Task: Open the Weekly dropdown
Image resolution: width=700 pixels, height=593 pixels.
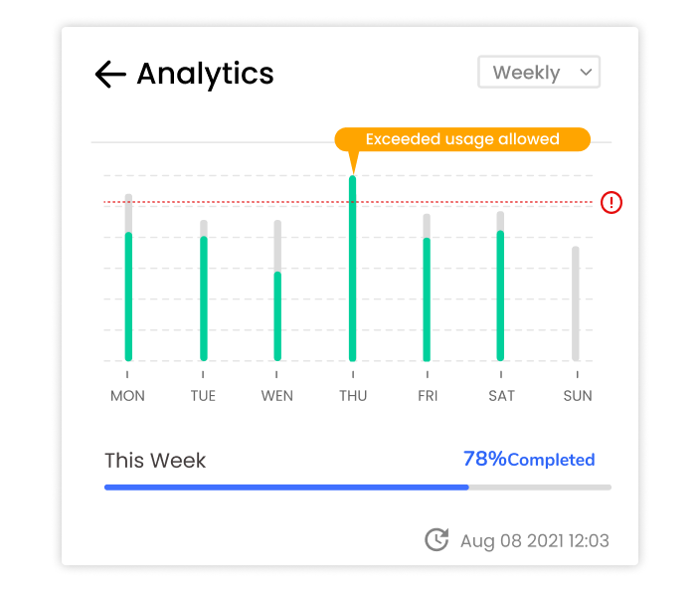Action: click(x=539, y=72)
